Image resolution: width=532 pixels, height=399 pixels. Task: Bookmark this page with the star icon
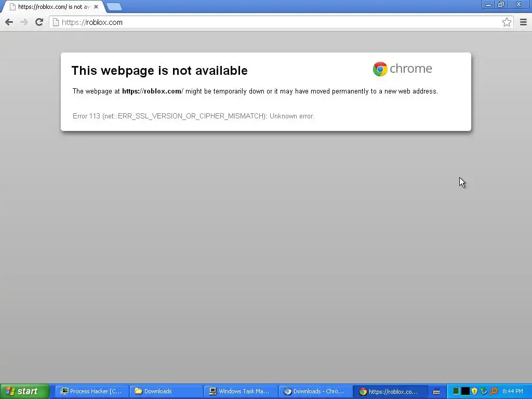pos(507,22)
